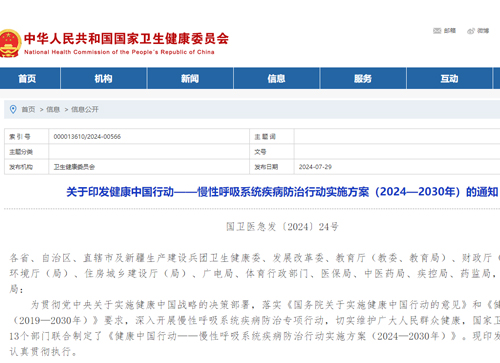500x363 pixels.
Task: Select 信息 in the navigation bar
Action: (x=276, y=78)
